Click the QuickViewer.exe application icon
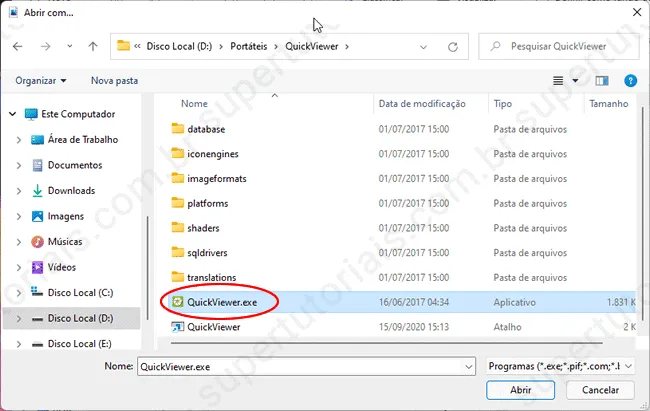Image resolution: width=650 pixels, height=411 pixels. pyautogui.click(x=177, y=302)
